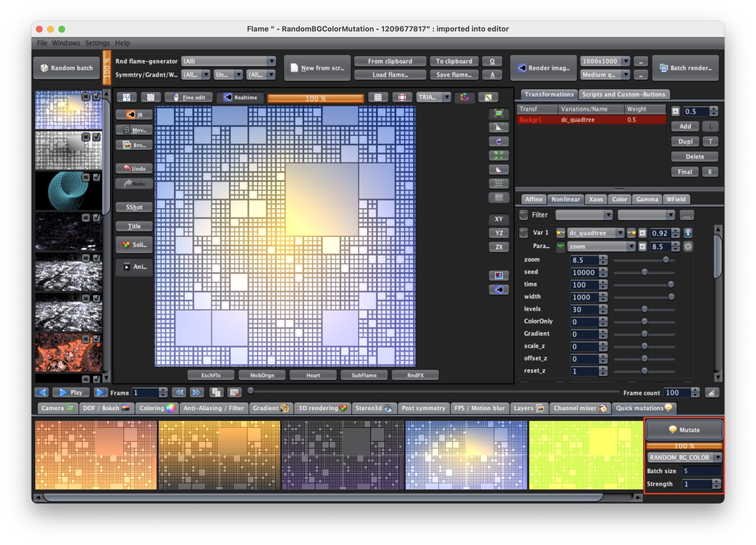Viewport: 756px width, 545px height.
Task: Click the red guide-frame icon in preview toolbar
Action: pyautogui.click(x=402, y=97)
